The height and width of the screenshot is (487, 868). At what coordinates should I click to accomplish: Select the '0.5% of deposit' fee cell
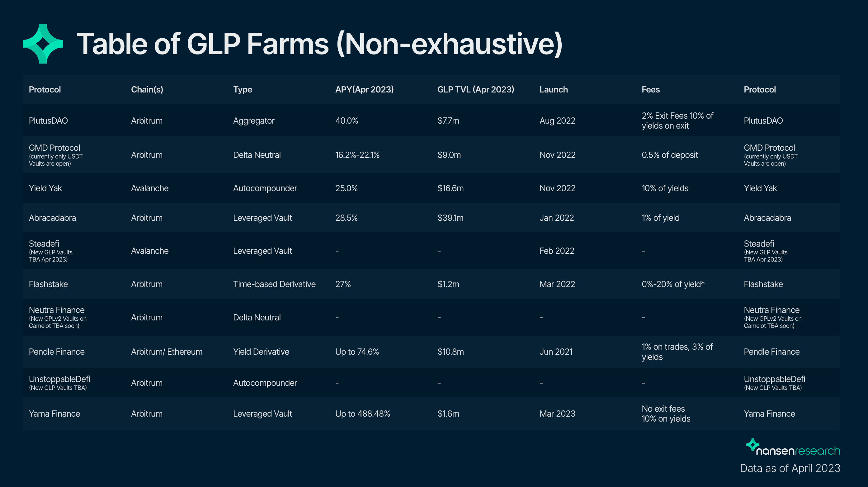670,155
